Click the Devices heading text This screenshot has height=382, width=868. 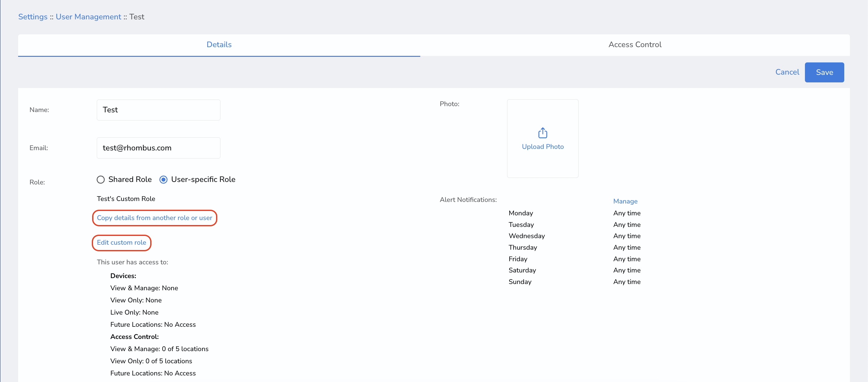(x=123, y=276)
